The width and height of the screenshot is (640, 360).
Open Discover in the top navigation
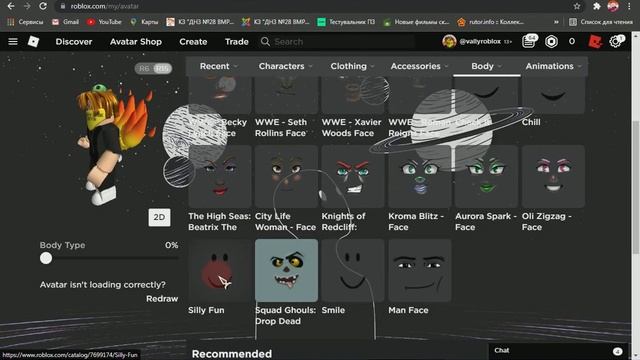click(x=74, y=42)
